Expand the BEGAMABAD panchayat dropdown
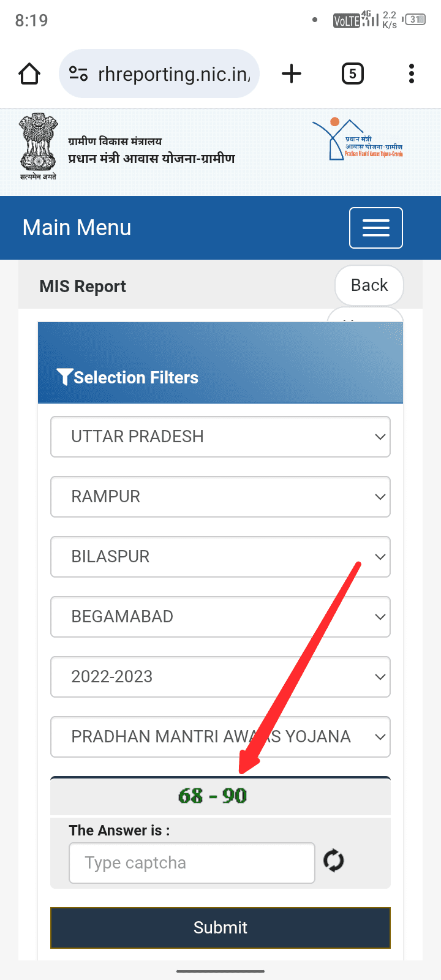This screenshot has height=980, width=441. (x=221, y=617)
